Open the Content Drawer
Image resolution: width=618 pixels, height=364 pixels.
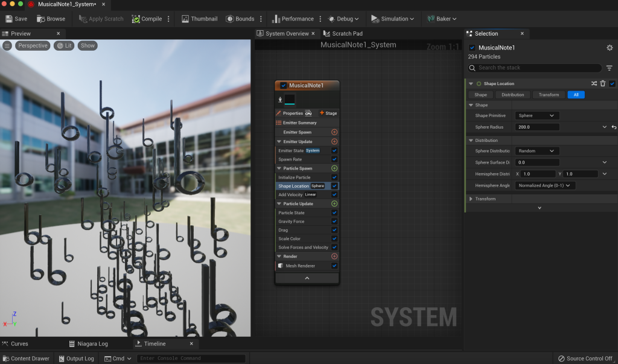point(25,359)
